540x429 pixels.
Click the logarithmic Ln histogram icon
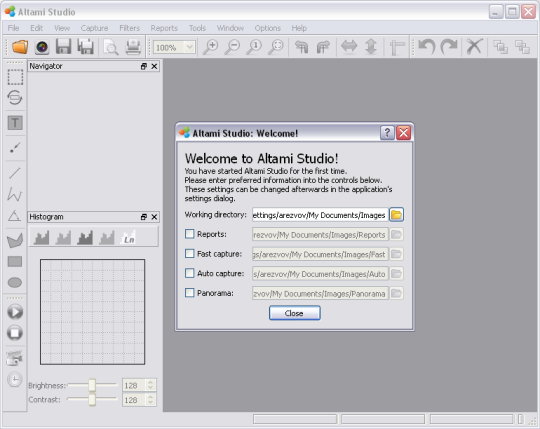(x=128, y=237)
